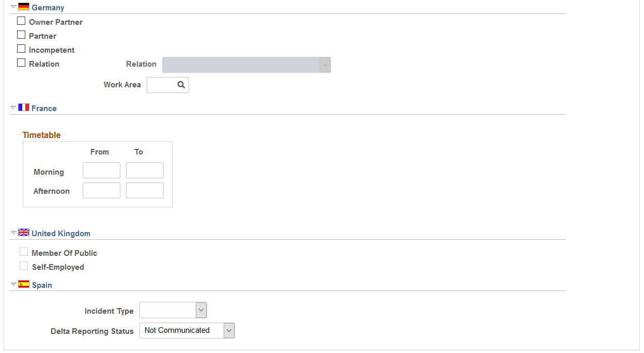Open the Delta Reporting Status dropdown

tap(187, 330)
